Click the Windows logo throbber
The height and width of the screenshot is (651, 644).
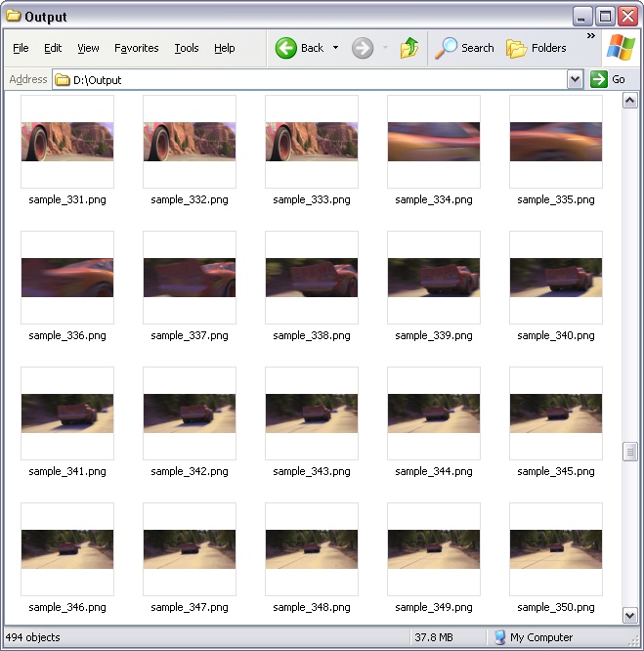[x=621, y=47]
